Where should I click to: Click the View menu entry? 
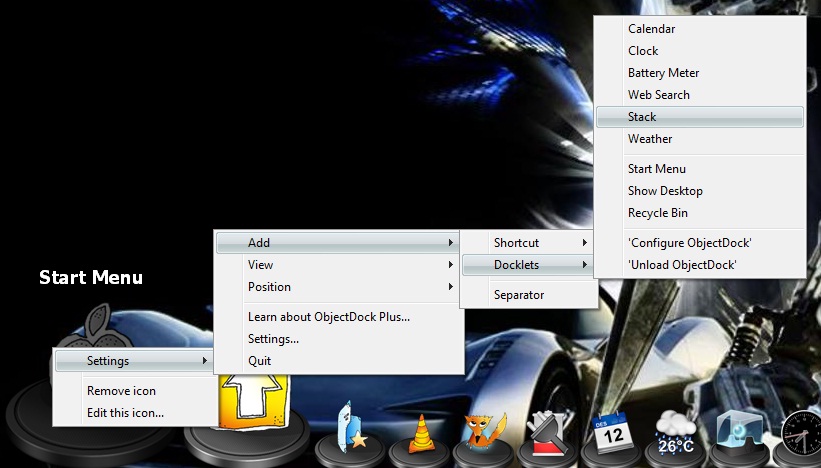(x=339, y=264)
